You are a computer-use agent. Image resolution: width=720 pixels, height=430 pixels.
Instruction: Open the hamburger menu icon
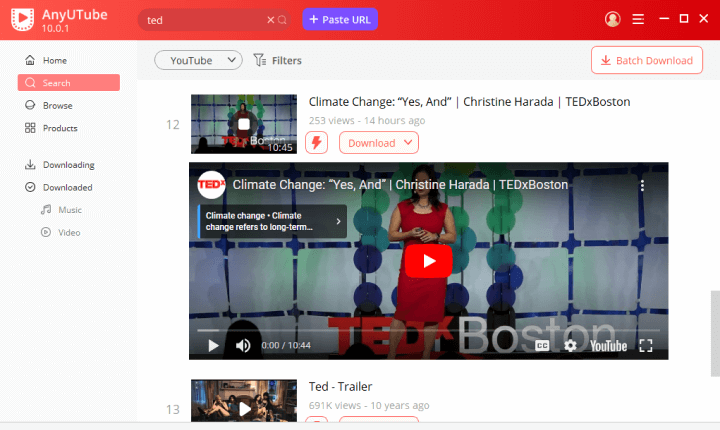638,19
